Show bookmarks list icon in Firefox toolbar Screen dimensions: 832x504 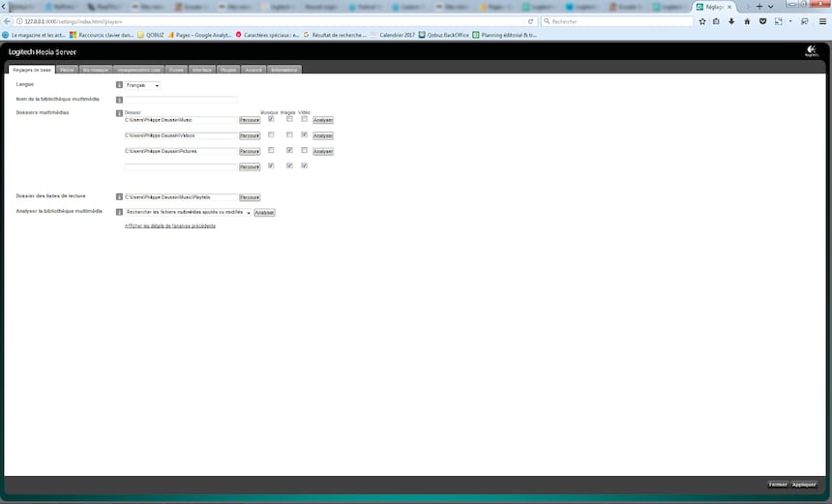[716, 21]
